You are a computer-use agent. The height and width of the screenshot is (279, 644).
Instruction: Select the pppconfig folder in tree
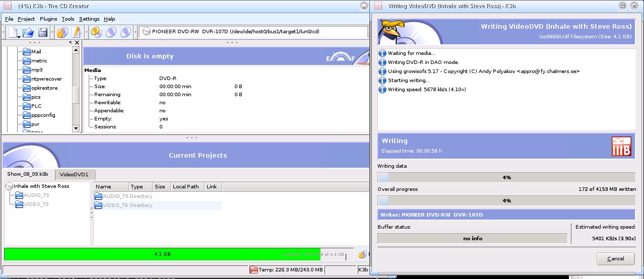tap(43, 115)
